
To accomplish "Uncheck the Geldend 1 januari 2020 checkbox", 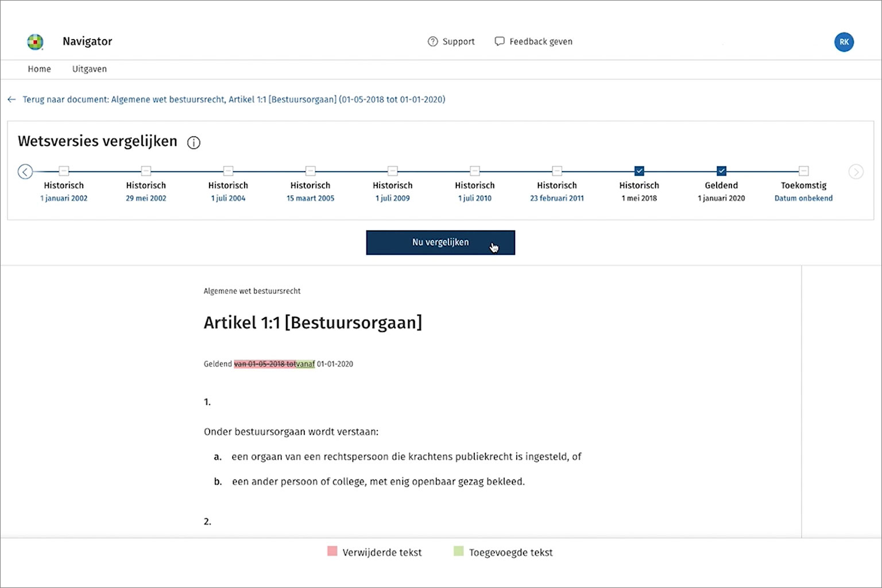I will pyautogui.click(x=721, y=171).
